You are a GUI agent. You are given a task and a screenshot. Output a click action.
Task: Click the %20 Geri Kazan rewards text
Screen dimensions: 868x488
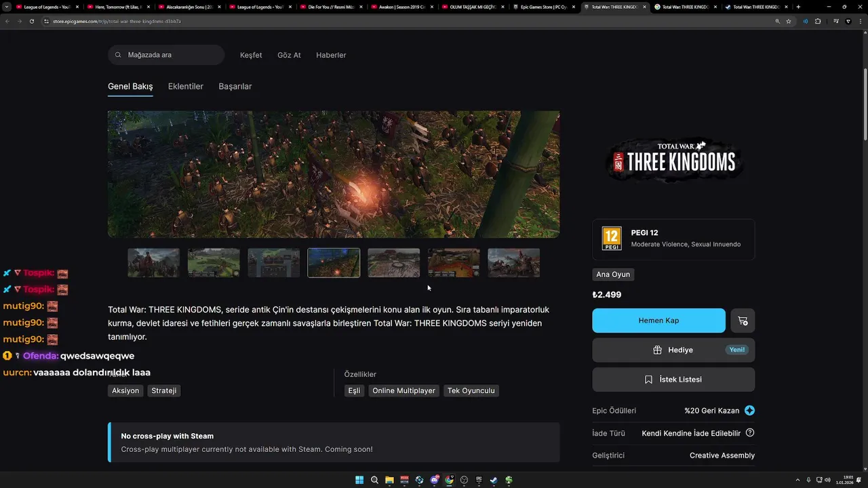coord(711,411)
